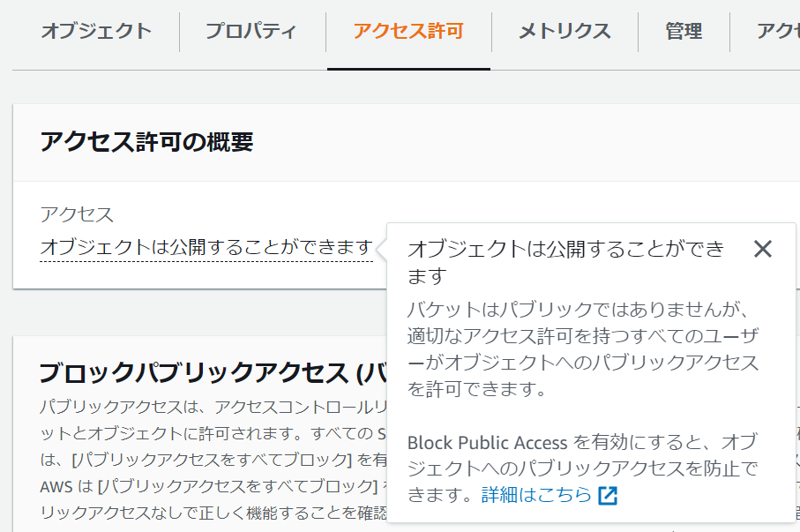Click the popover title オブジェクトは公開することができます
Screen dimensions: 800x532
click(566, 262)
